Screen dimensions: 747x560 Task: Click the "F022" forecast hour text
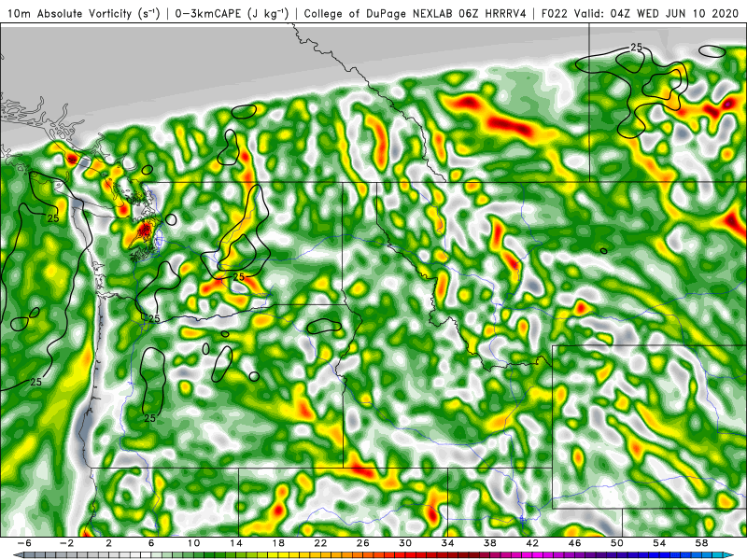point(554,13)
